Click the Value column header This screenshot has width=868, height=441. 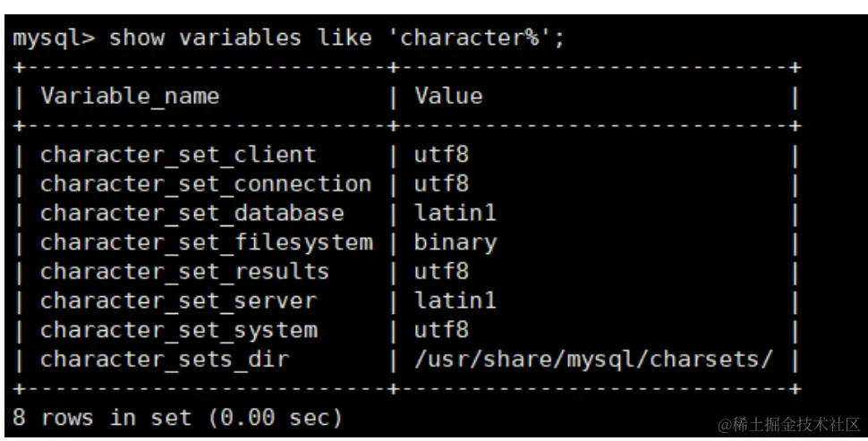tap(448, 96)
